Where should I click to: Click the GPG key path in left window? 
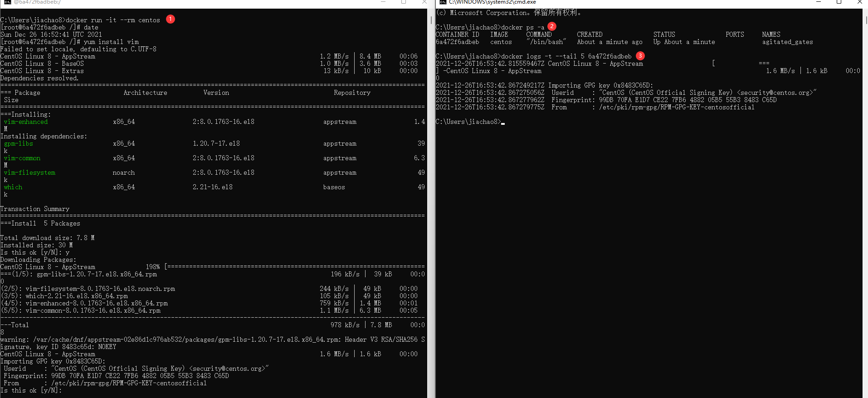click(x=129, y=383)
